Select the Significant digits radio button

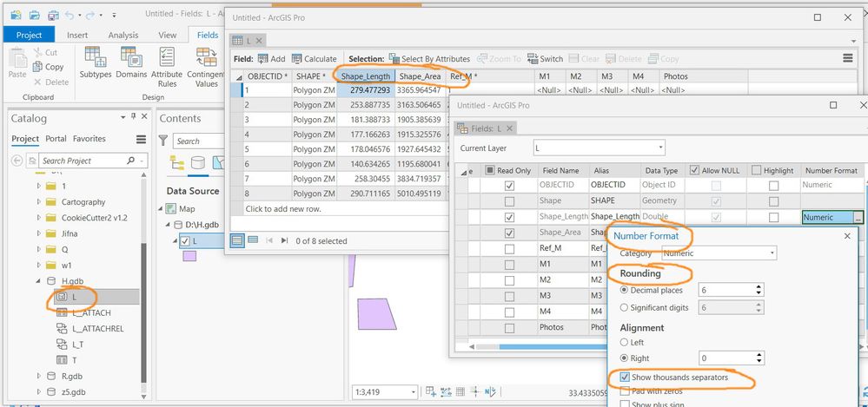625,307
